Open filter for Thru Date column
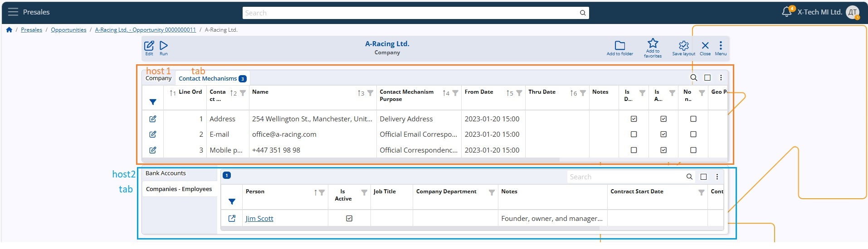The width and height of the screenshot is (868, 249). click(583, 93)
